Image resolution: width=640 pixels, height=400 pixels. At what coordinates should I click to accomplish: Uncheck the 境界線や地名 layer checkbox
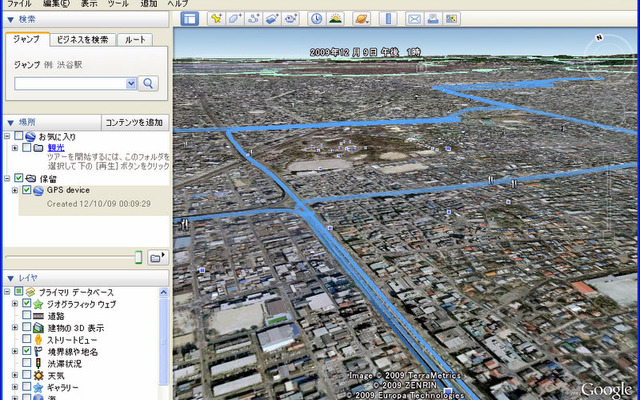pos(27,351)
